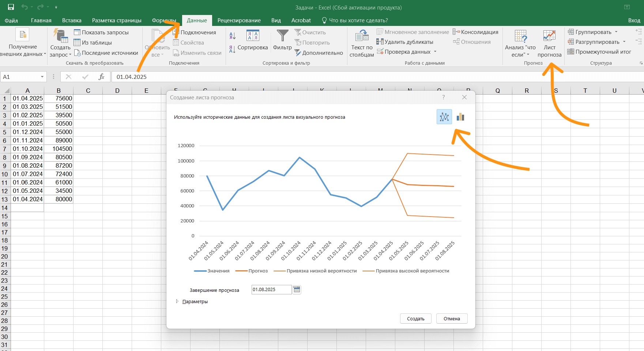Screen dimensions: 644x351
Task: Open the Acrobat tab
Action: (301, 20)
